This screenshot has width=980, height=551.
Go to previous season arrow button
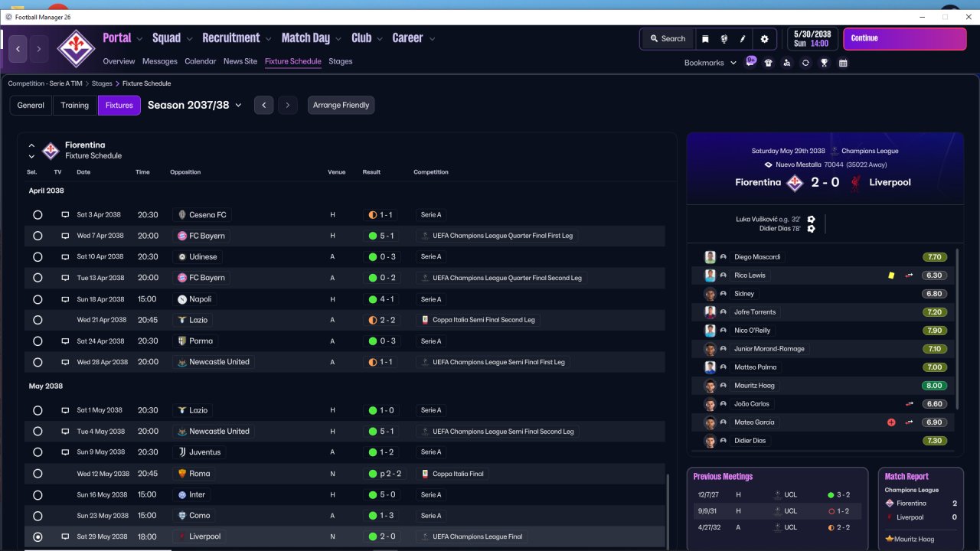pyautogui.click(x=263, y=105)
